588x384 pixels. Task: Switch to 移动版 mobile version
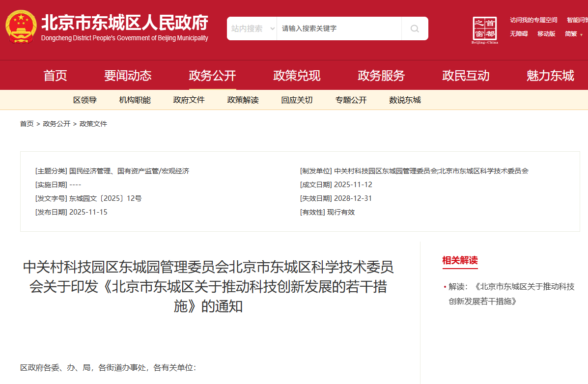(x=546, y=33)
